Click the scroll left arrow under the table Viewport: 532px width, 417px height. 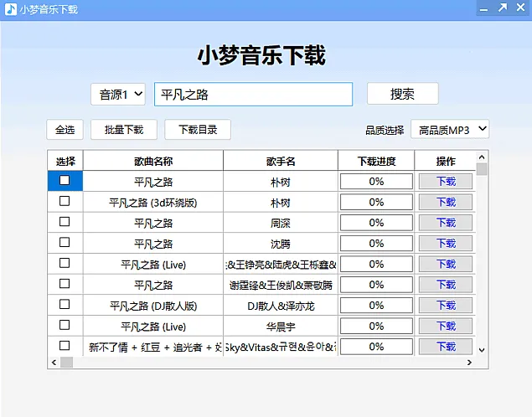pyautogui.click(x=54, y=363)
